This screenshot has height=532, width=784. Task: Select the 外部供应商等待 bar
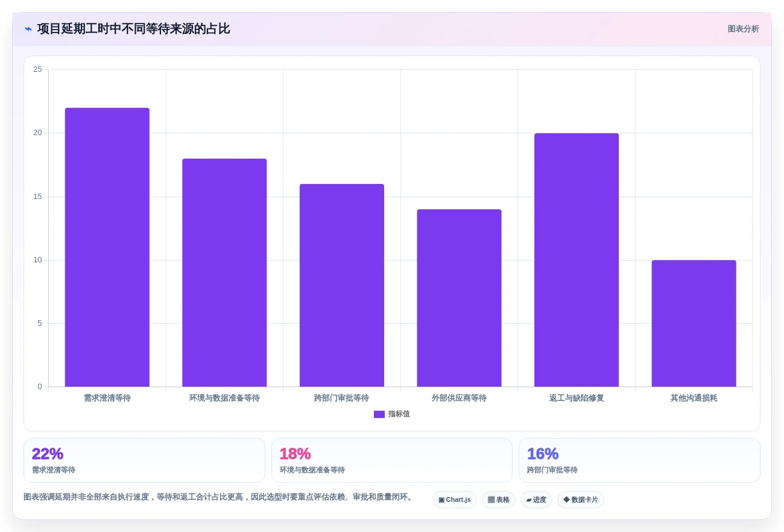tap(459, 298)
